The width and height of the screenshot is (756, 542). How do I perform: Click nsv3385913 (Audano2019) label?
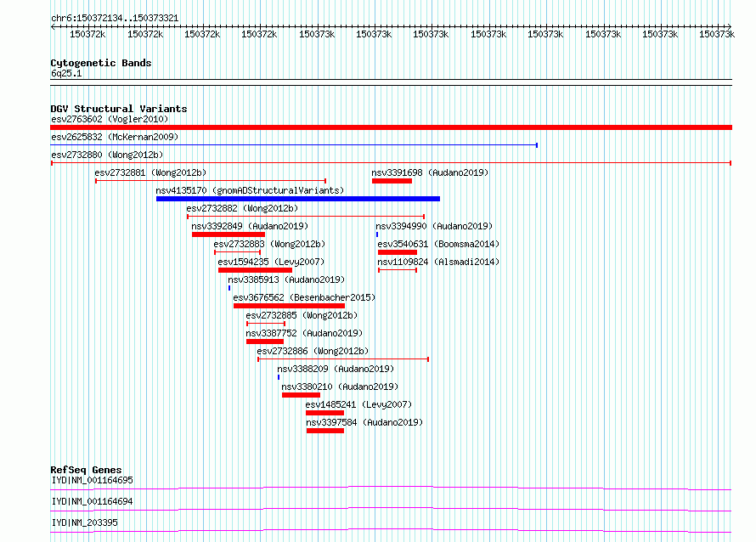(x=286, y=279)
